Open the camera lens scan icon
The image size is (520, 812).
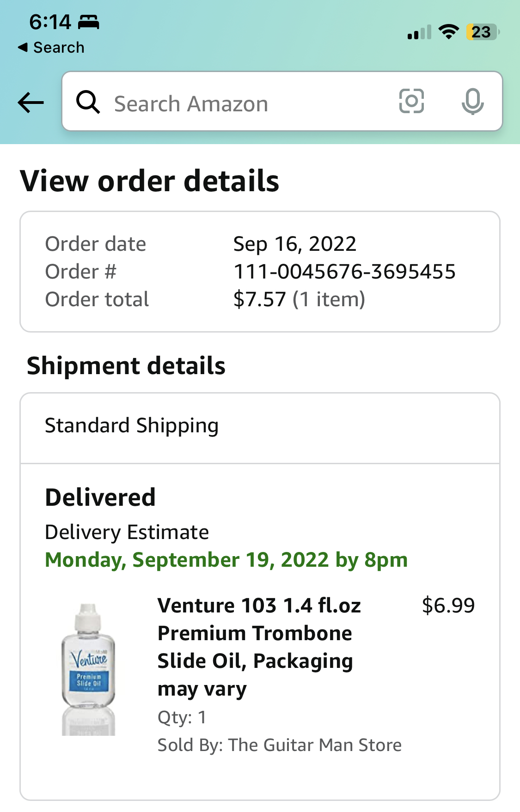pos(411,101)
